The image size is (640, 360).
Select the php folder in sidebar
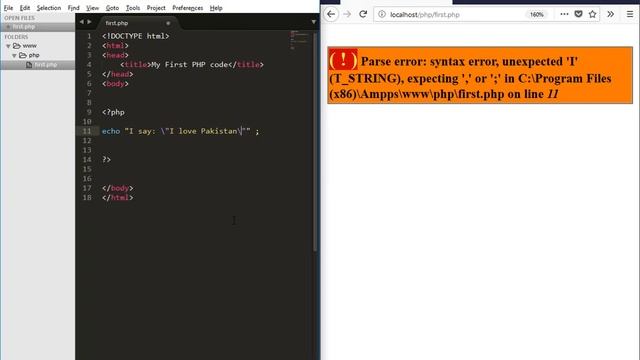[34, 55]
